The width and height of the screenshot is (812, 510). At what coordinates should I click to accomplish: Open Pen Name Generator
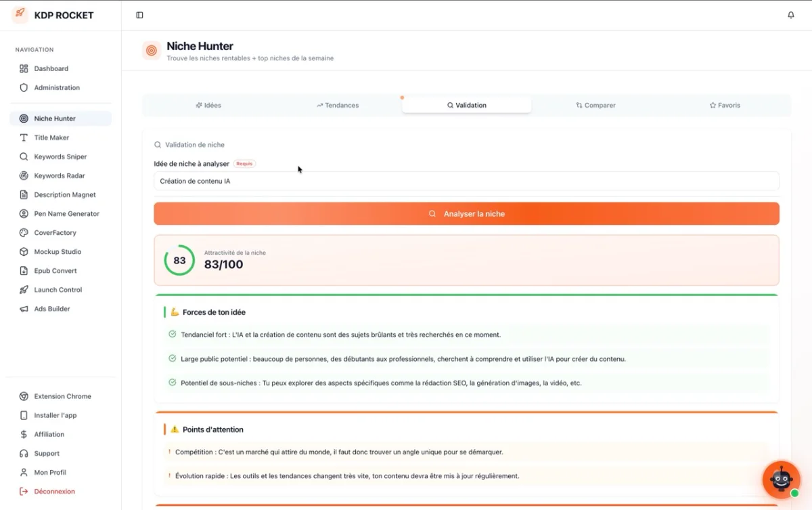click(60, 213)
